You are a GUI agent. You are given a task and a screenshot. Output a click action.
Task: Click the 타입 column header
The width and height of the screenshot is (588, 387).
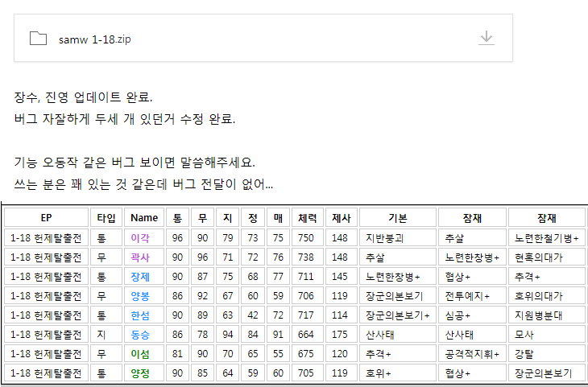(x=106, y=218)
